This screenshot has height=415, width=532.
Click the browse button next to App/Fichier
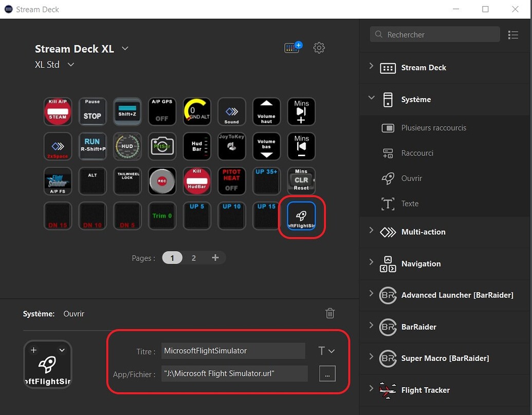(327, 373)
